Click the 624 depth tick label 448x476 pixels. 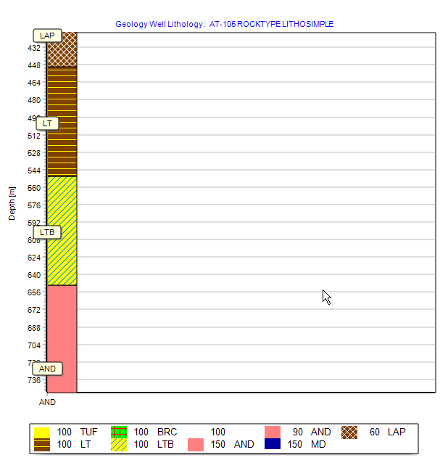point(34,258)
